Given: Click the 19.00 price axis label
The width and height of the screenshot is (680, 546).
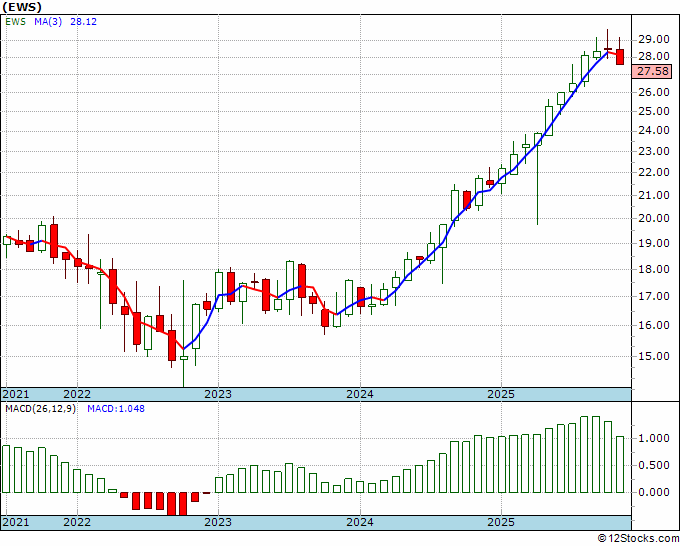Looking at the screenshot, I should pos(654,243).
